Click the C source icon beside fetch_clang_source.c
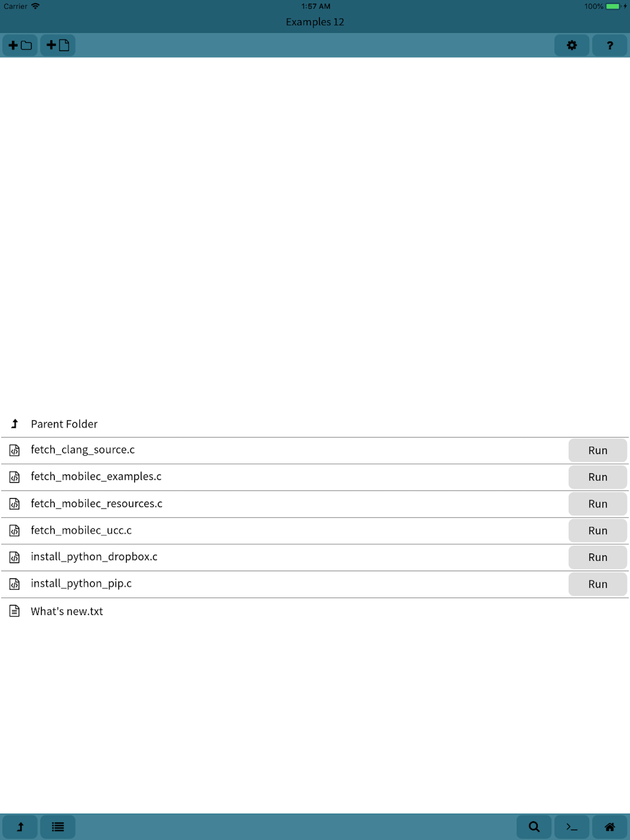The image size is (630, 840). click(14, 450)
